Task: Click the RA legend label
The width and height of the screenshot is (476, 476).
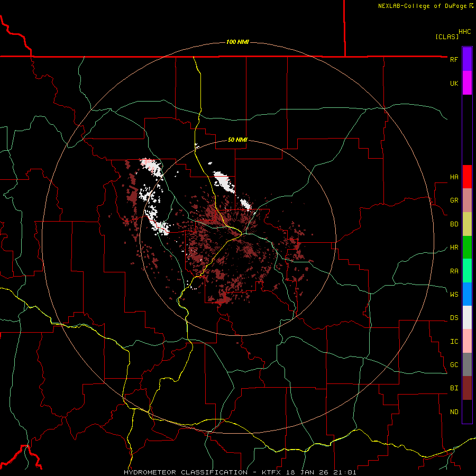Action: [x=454, y=271]
